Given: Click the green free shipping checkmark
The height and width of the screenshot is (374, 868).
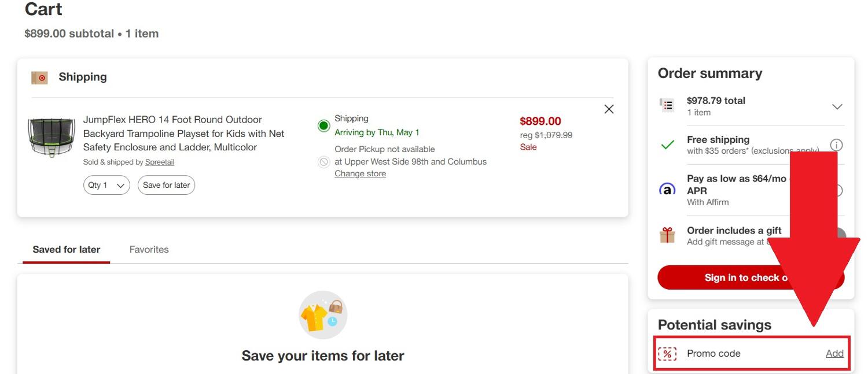Looking at the screenshot, I should coord(667,145).
